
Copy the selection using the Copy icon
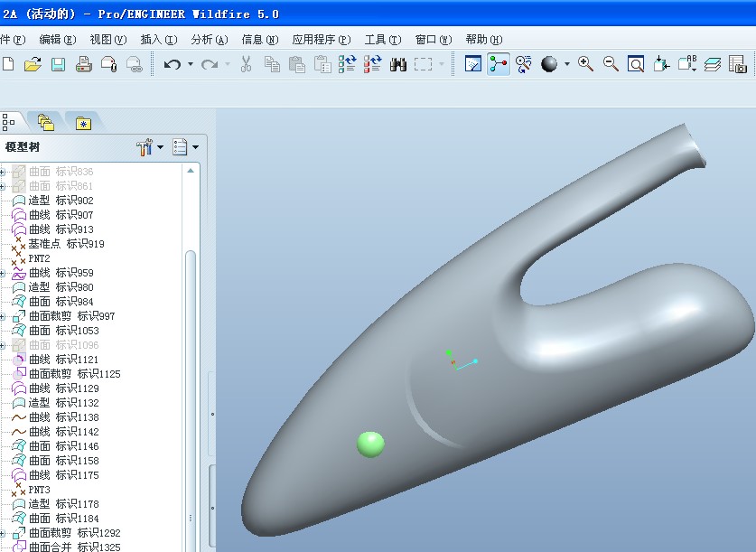point(272,64)
